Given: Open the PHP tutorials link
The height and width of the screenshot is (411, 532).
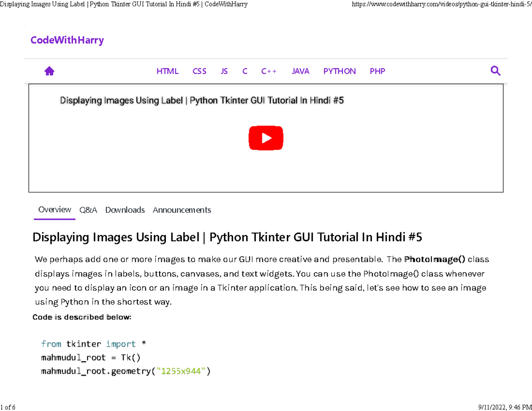Looking at the screenshot, I should [377, 71].
